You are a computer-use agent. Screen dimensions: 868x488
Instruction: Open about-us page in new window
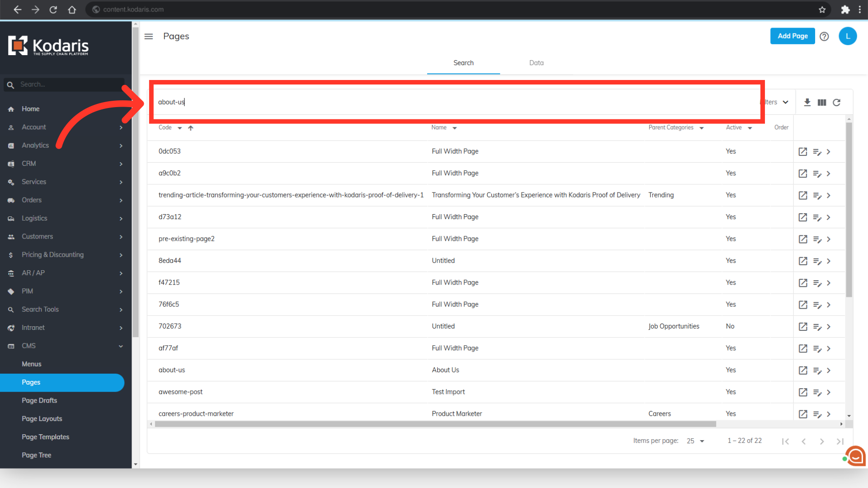(803, 371)
